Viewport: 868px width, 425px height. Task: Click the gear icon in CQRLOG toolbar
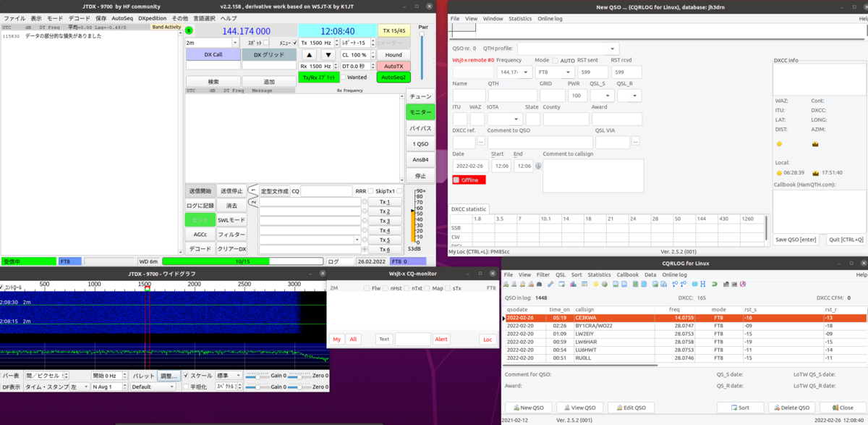[605, 284]
